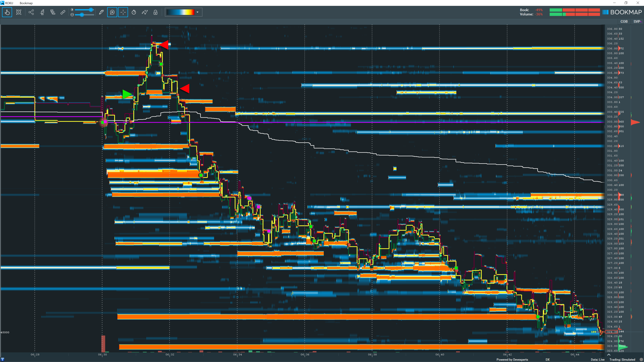
Task: Click the microscope analysis icon
Action: pos(42,12)
